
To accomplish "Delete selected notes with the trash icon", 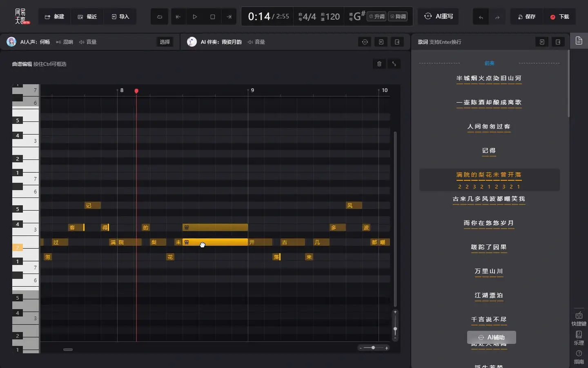I will pyautogui.click(x=379, y=64).
